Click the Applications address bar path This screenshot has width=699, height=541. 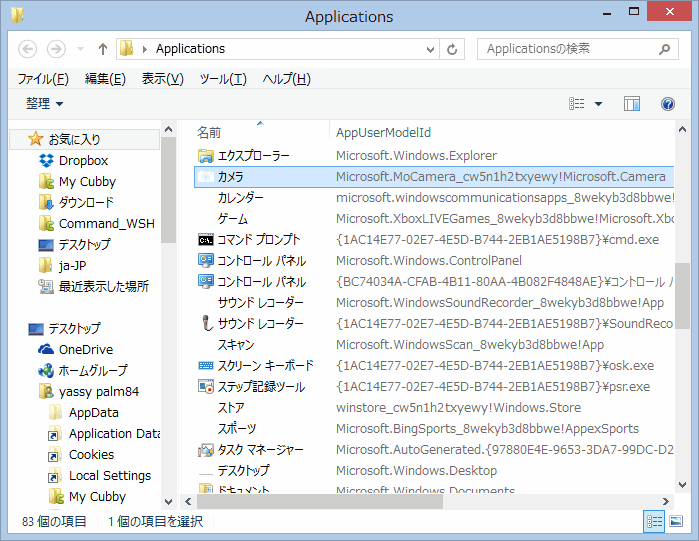click(190, 49)
